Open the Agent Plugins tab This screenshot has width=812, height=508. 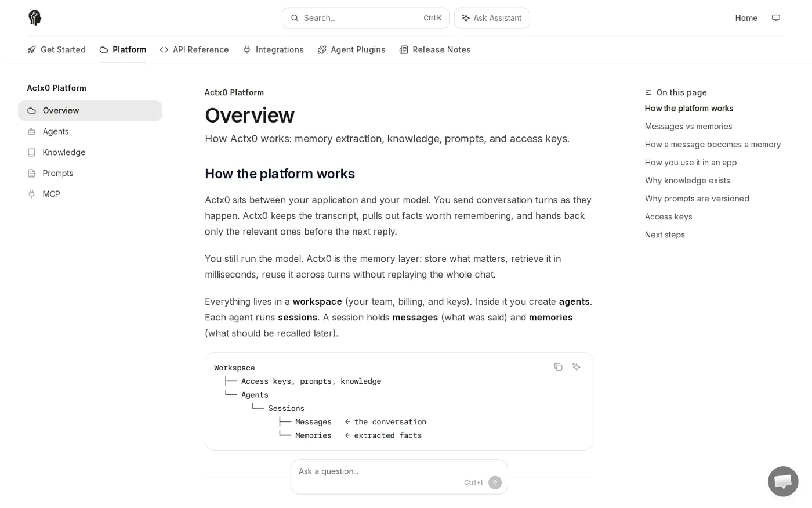click(x=351, y=50)
